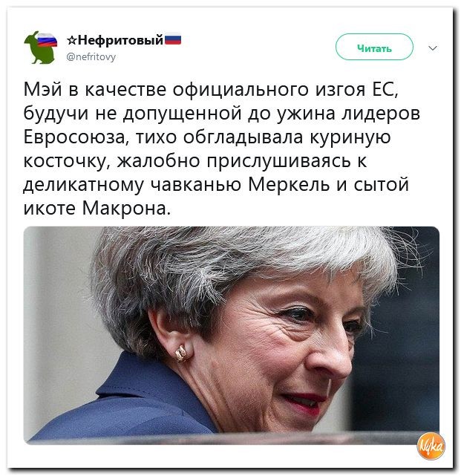Screen dimensions: 461x476
Task: Click the word Меркель in the tweet text
Action: [289, 185]
